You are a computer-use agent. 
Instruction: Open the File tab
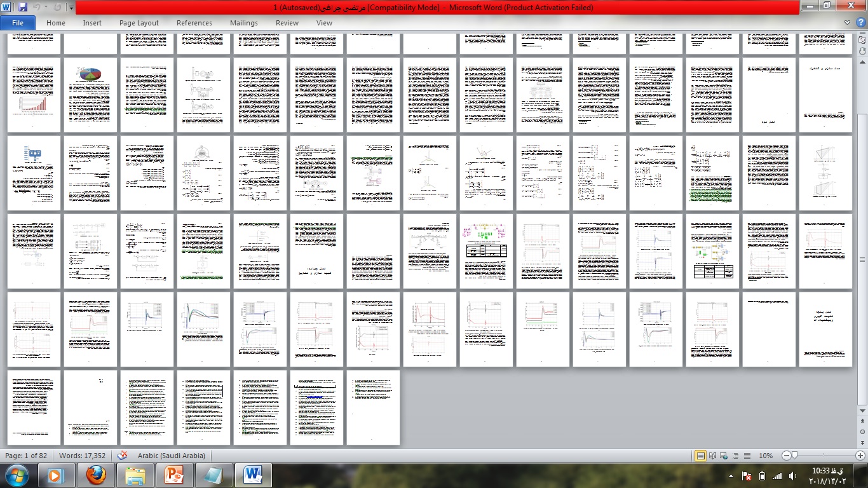coord(18,23)
